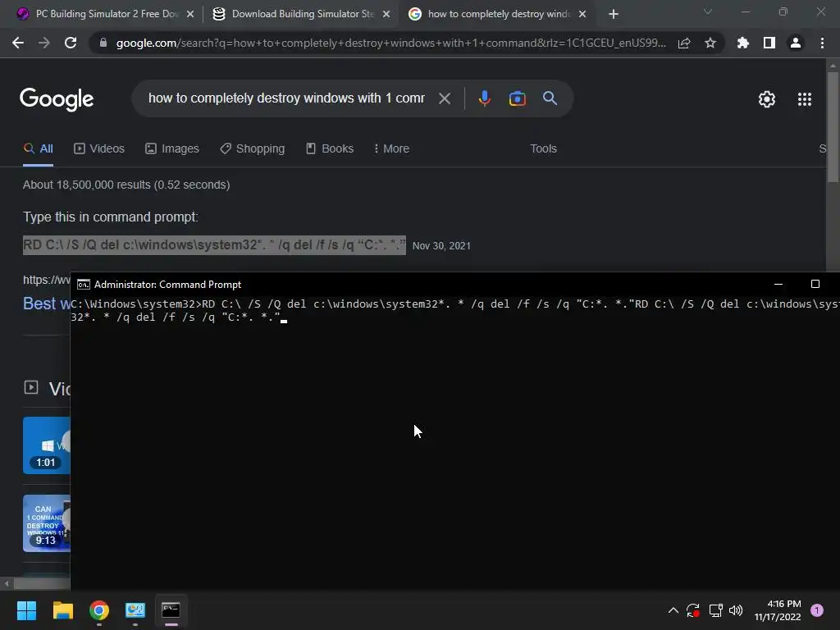Close the PC Building Simulator 2 tab
The width and height of the screenshot is (840, 630).
(x=190, y=14)
